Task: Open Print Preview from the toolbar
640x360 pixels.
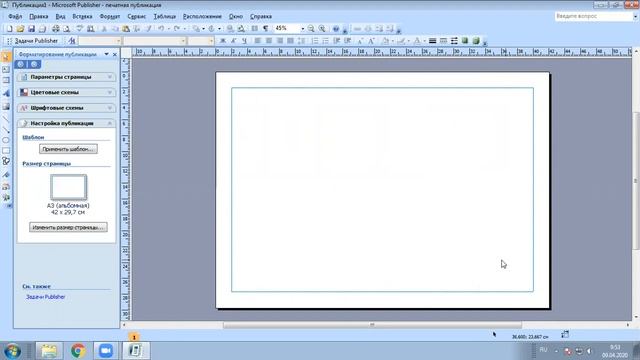Action: [67, 29]
